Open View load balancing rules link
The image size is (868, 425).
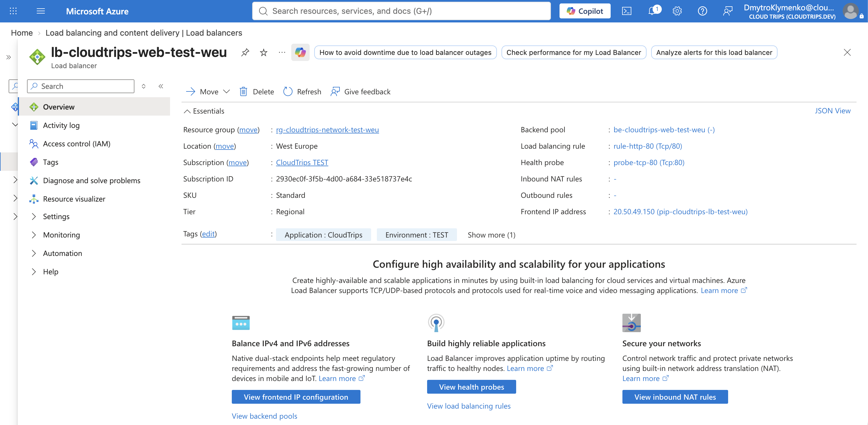469,406
